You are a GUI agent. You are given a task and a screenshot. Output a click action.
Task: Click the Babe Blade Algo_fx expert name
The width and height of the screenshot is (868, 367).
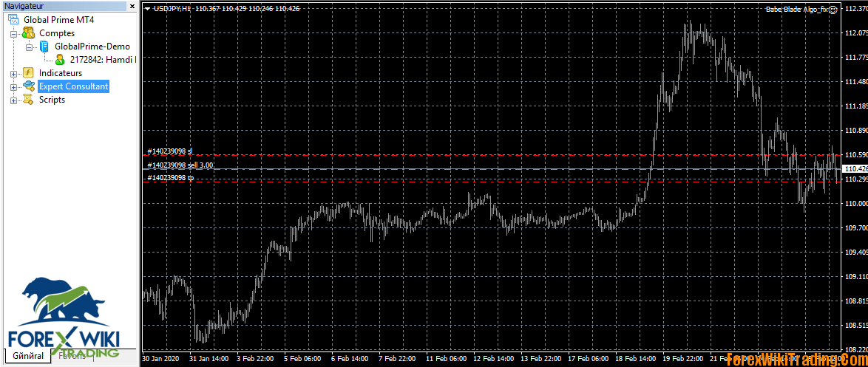(797, 10)
